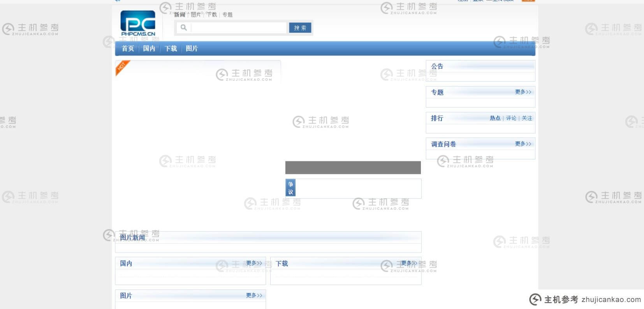
Task: Open 图片 in the blue navigation bar
Action: (x=192, y=49)
